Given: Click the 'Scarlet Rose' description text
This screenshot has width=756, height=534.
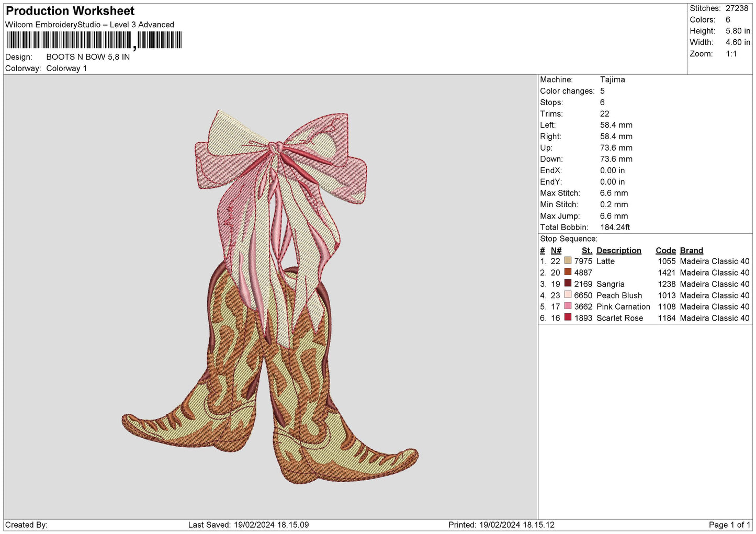Looking at the screenshot, I should point(619,319).
